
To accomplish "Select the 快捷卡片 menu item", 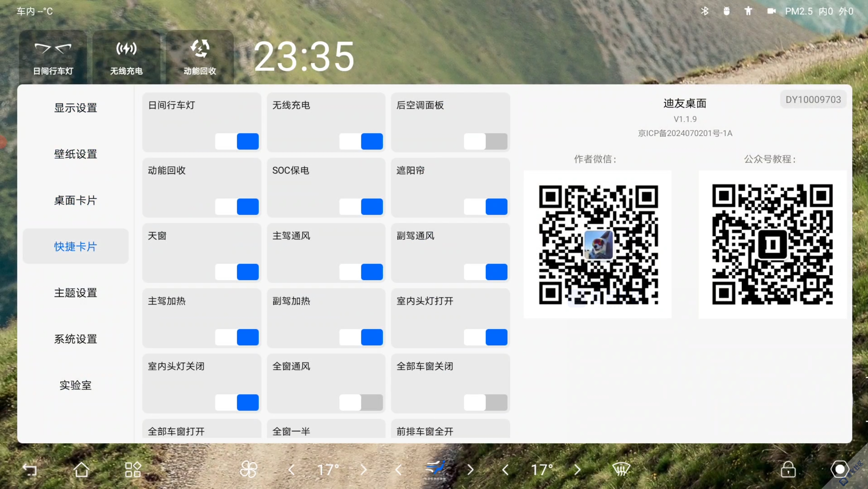I will pyautogui.click(x=76, y=246).
